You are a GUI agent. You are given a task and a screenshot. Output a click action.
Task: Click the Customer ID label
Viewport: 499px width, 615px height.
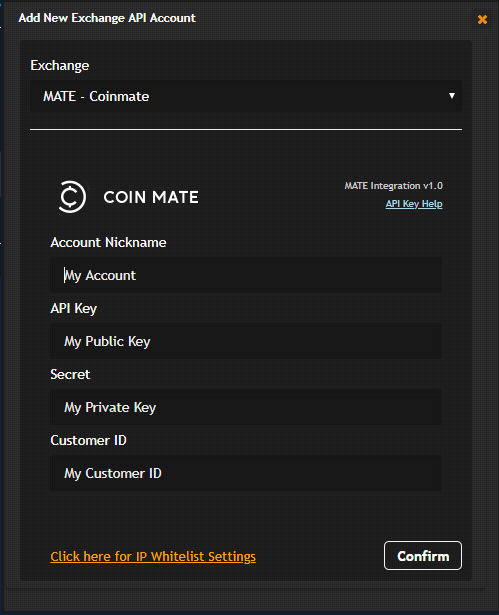tap(88, 440)
